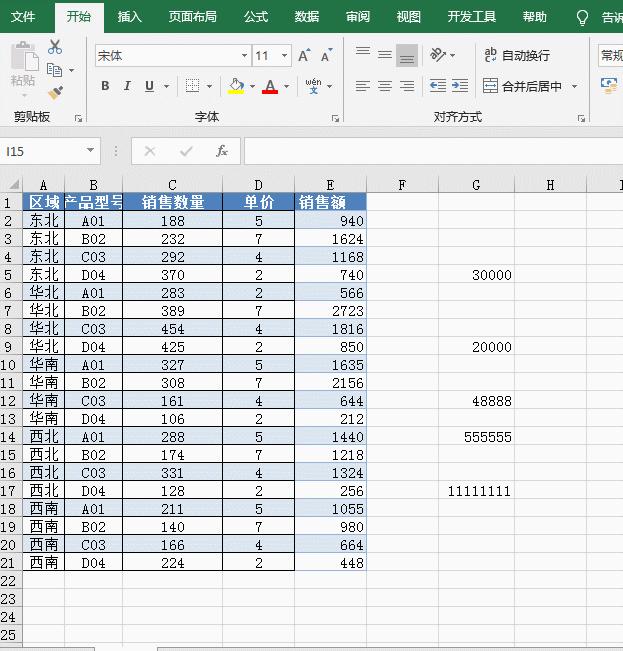Open the Name Box dropdown arrow
The width and height of the screenshot is (623, 651).
[90, 150]
